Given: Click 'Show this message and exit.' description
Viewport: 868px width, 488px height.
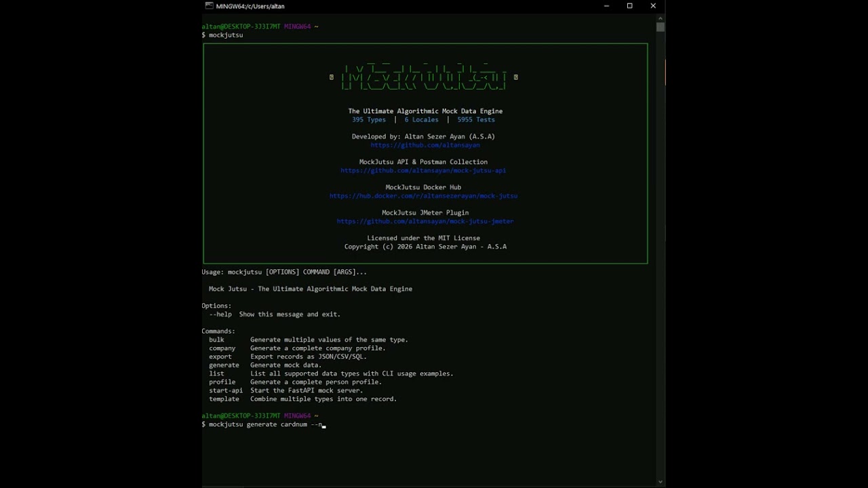Looking at the screenshot, I should (x=290, y=314).
